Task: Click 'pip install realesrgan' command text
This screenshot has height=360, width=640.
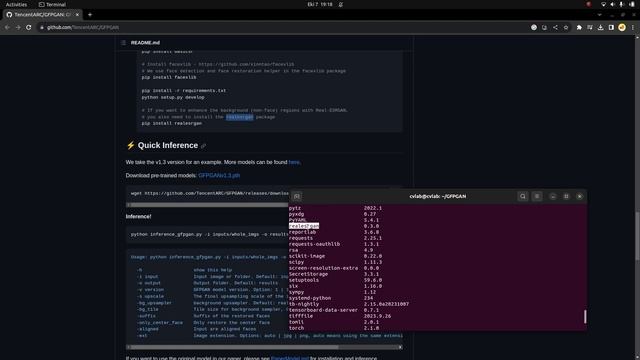Action: pyautogui.click(x=172, y=123)
